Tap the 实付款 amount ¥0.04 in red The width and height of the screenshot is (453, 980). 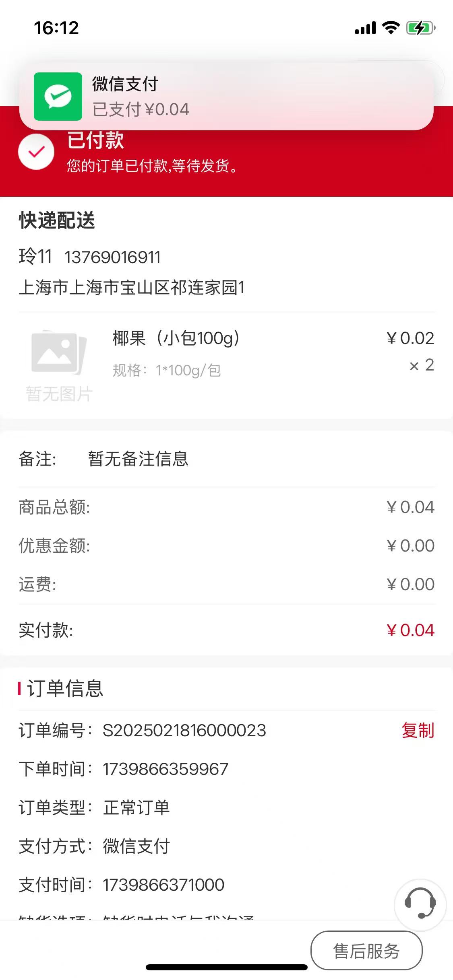coord(410,630)
